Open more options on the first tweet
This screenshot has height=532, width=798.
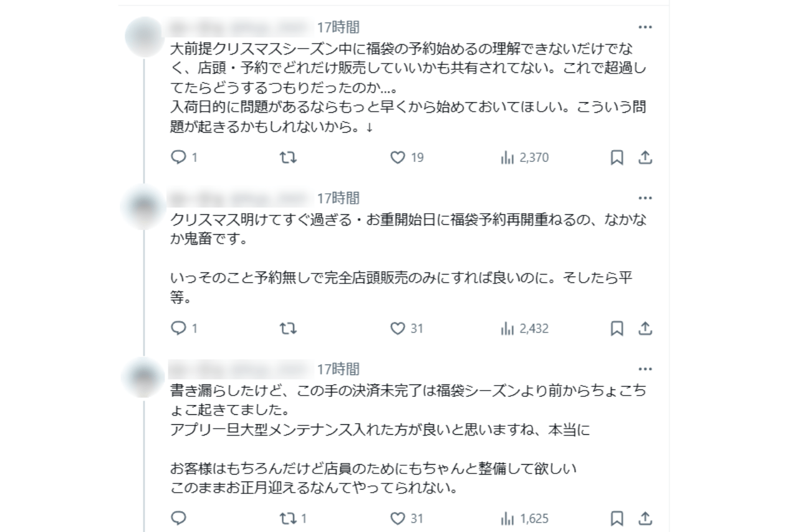click(x=647, y=26)
